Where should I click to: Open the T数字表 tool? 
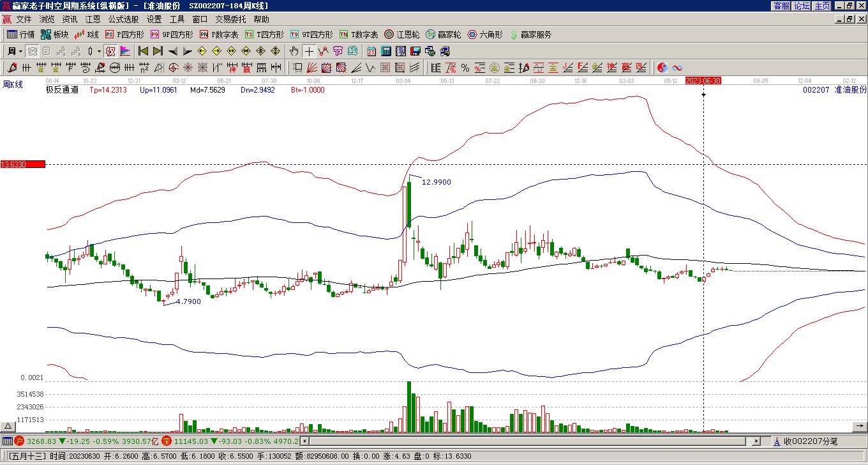coord(359,34)
